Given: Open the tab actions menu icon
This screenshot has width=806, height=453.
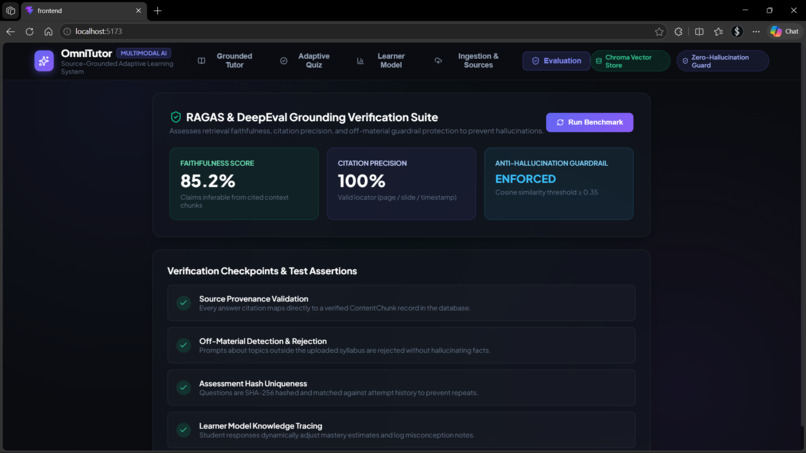Looking at the screenshot, I should point(10,10).
